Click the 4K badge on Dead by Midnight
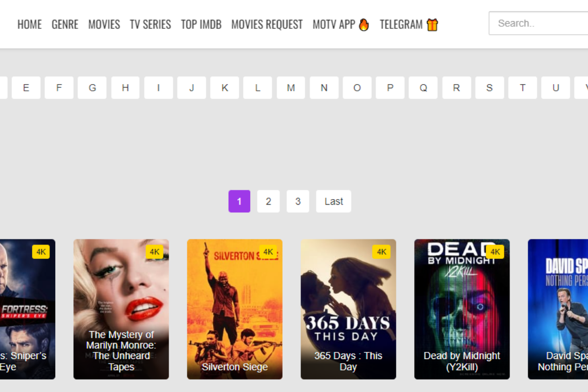The width and height of the screenshot is (588, 392). pyautogui.click(x=495, y=252)
